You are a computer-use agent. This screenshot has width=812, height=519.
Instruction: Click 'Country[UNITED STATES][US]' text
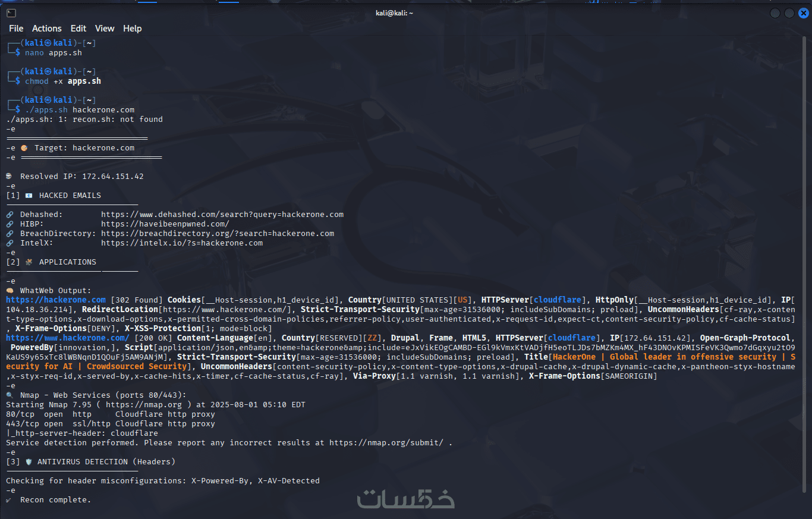410,300
